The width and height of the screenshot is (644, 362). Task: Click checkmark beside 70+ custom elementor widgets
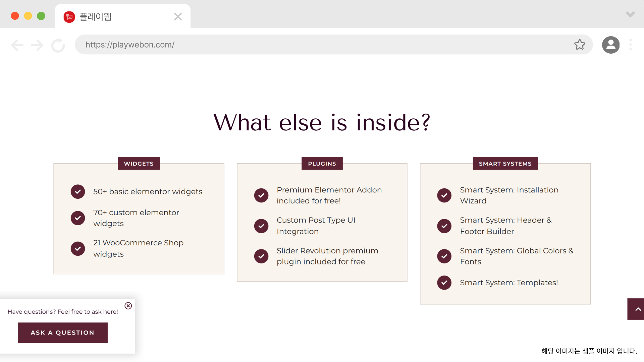tap(78, 218)
